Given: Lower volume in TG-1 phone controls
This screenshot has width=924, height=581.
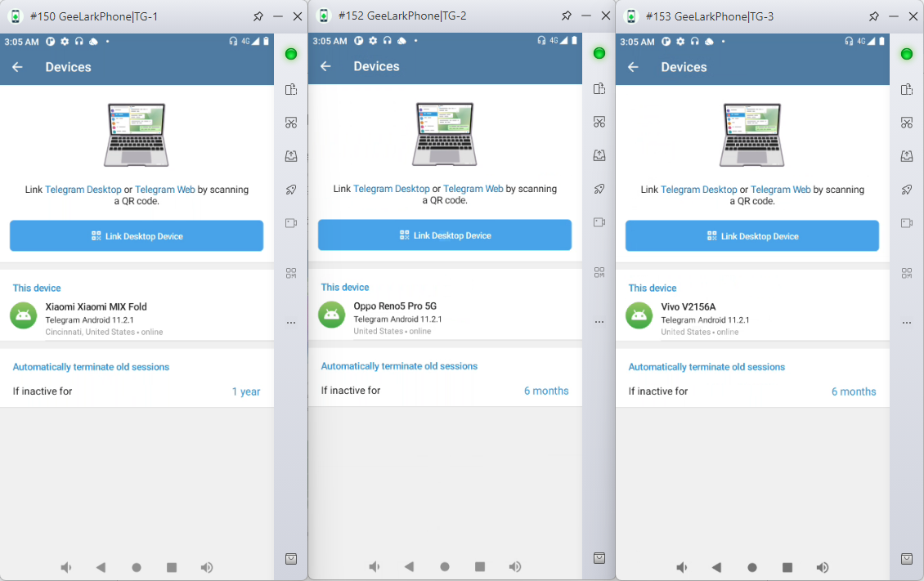Looking at the screenshot, I should tap(66, 567).
